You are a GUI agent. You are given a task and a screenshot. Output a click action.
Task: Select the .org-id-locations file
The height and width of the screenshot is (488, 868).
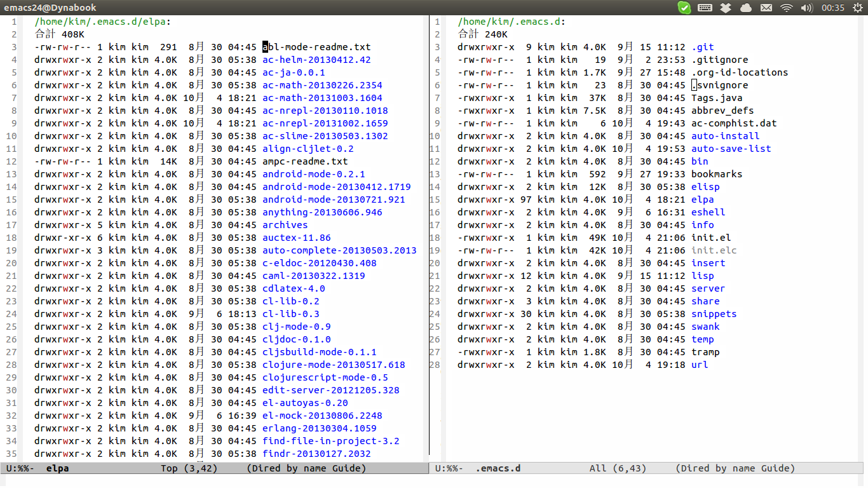coord(740,72)
